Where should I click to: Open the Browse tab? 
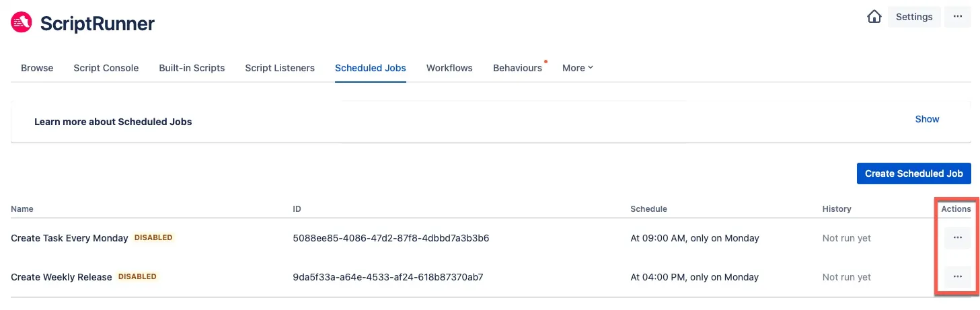click(x=37, y=68)
